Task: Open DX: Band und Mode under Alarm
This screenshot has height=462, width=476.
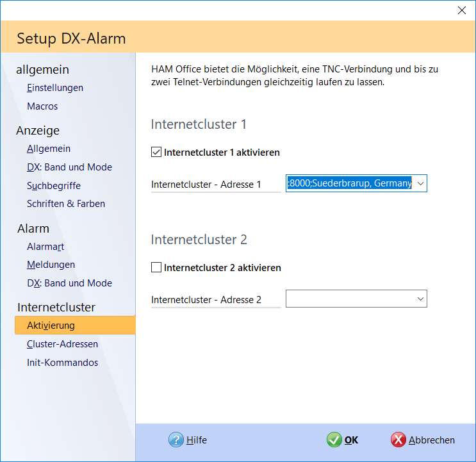Action: tap(70, 283)
